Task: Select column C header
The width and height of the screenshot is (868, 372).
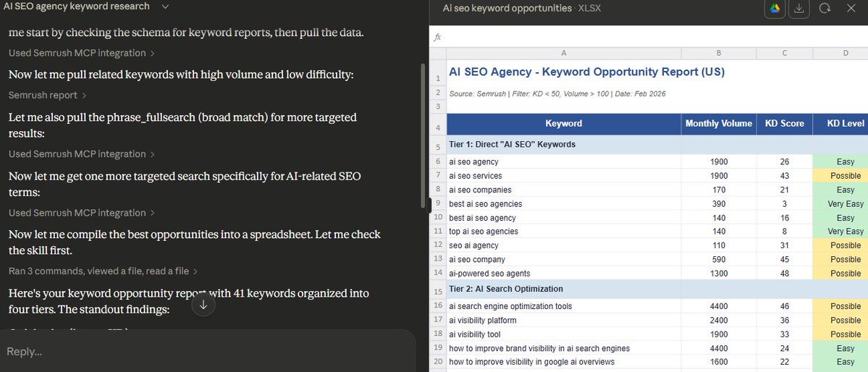Action: click(785, 53)
